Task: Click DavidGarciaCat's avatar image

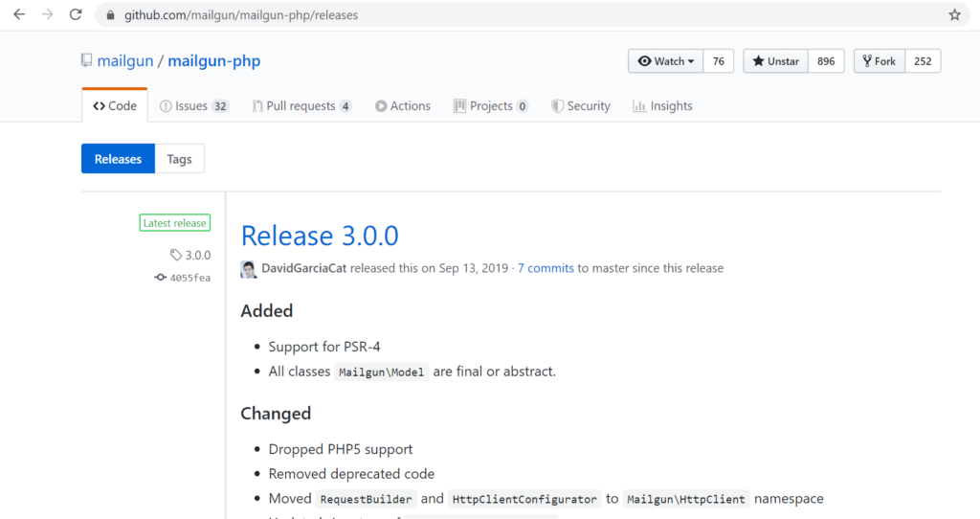Action: click(x=249, y=269)
